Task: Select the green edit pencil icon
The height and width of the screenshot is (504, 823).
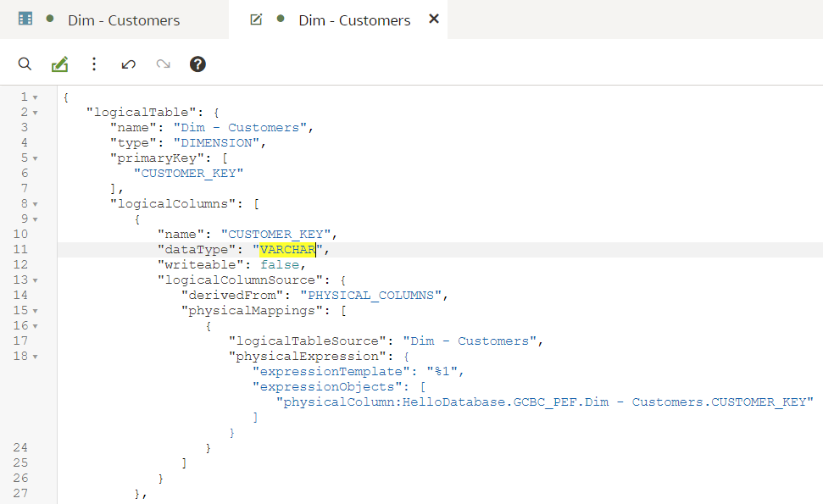Action: pyautogui.click(x=59, y=64)
